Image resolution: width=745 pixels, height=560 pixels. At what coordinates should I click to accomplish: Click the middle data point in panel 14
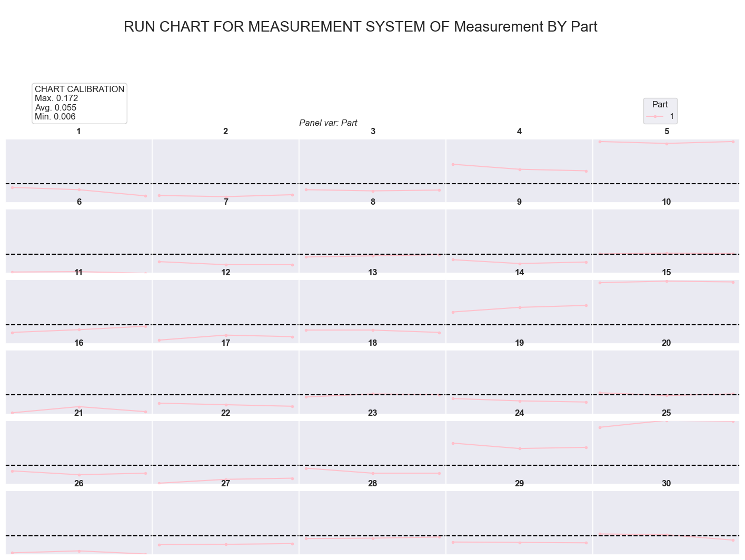[x=520, y=307]
